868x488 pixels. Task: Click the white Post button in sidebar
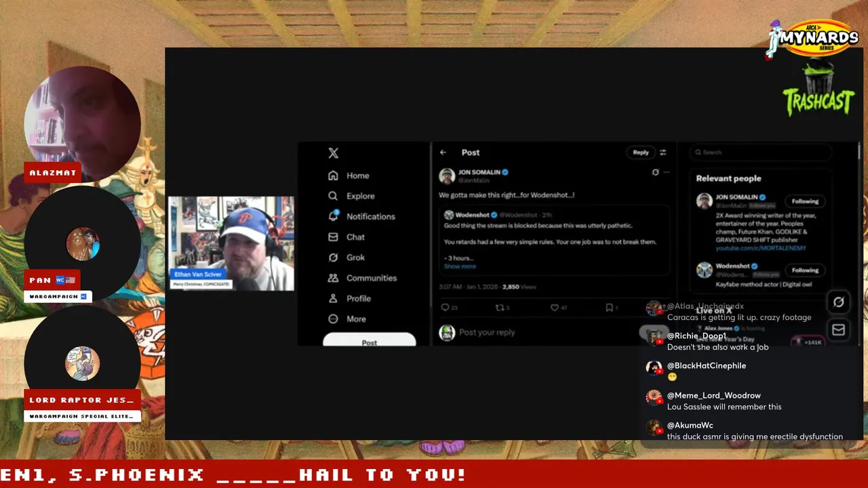pos(369,340)
